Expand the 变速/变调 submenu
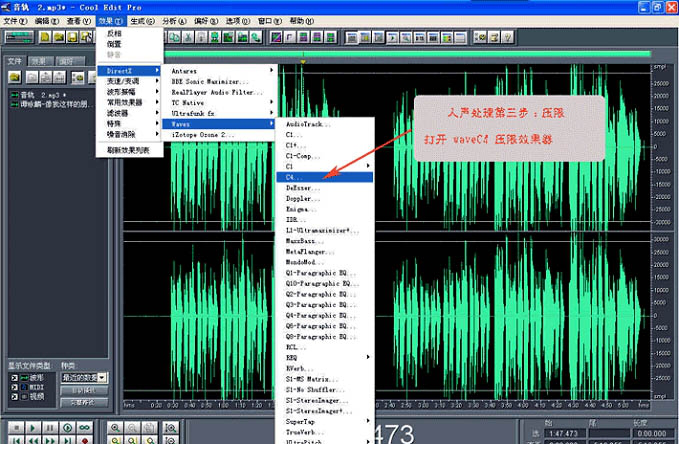Image resolution: width=679 pixels, height=461 pixels. [130, 81]
